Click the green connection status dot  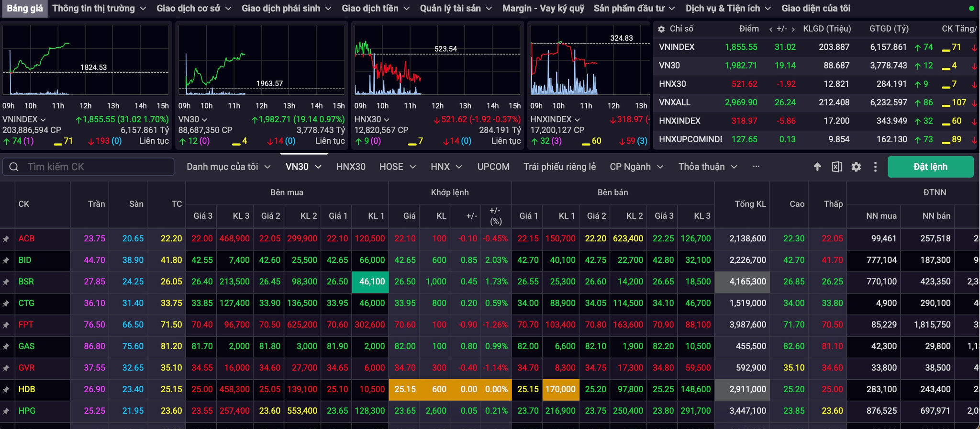click(x=971, y=8)
